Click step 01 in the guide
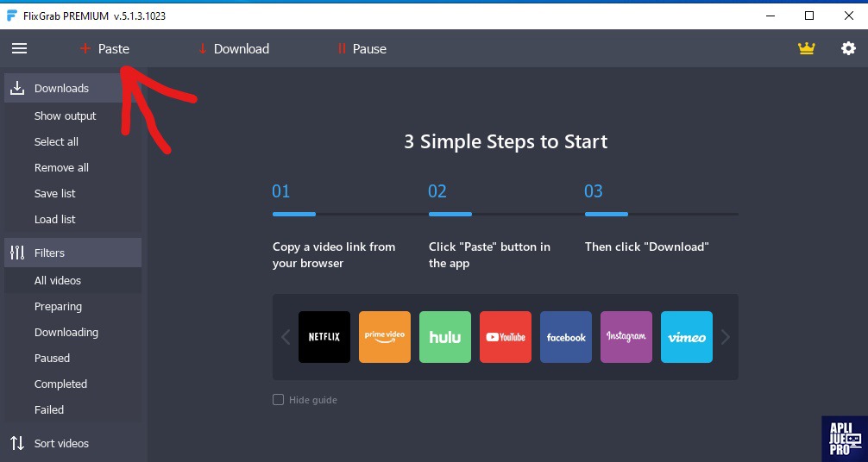 [281, 191]
